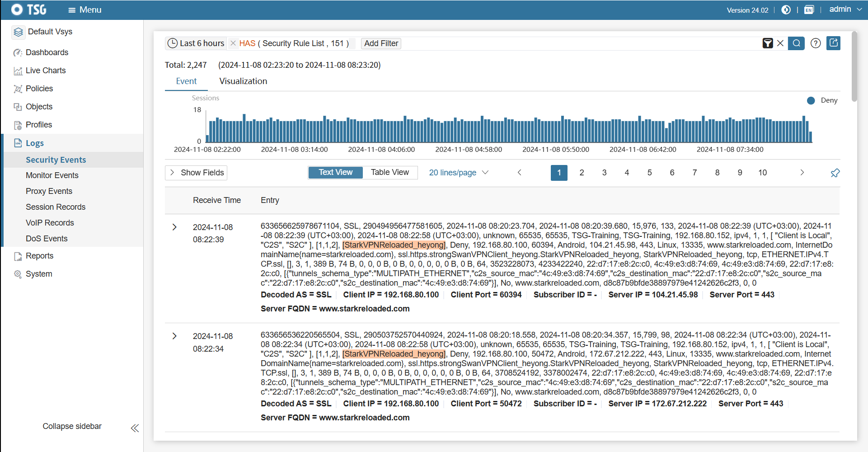Click the search magnifier icon

point(796,43)
